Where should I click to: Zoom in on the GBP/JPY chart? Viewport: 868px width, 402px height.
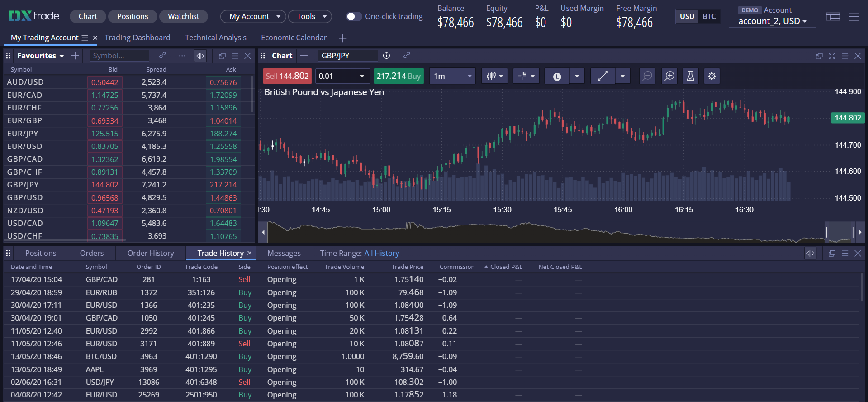pos(669,76)
